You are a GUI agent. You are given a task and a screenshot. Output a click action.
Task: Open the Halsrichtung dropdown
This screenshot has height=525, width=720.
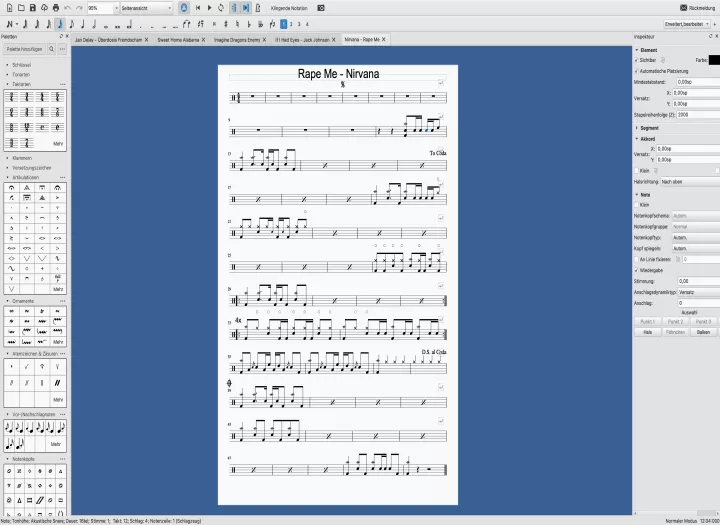690,182
